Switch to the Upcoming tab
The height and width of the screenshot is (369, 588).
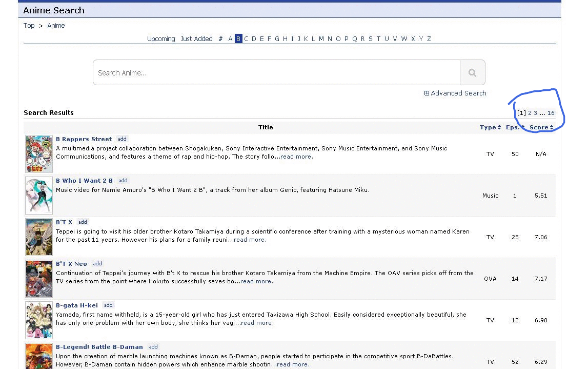point(161,38)
